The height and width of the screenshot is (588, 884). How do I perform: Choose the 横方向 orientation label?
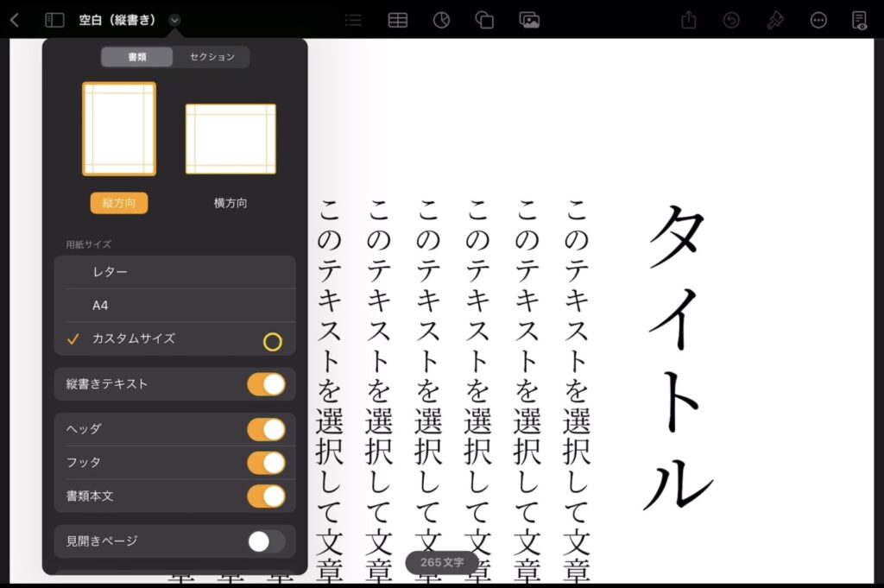tap(230, 203)
